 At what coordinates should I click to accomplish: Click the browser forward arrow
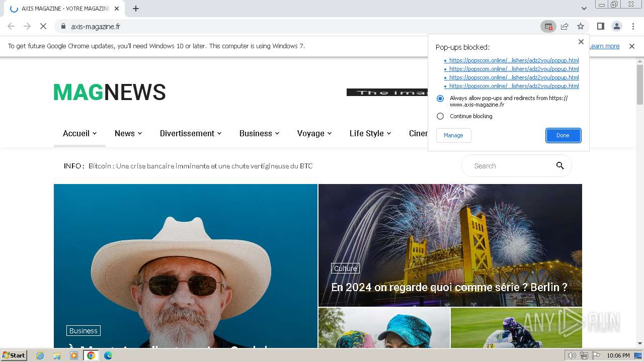point(27,26)
